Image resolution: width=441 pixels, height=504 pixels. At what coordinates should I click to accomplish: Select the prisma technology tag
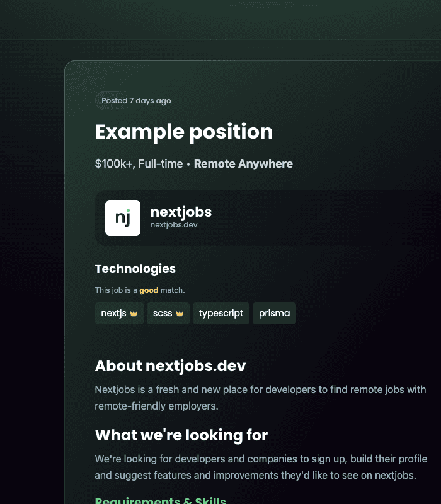pos(274,313)
